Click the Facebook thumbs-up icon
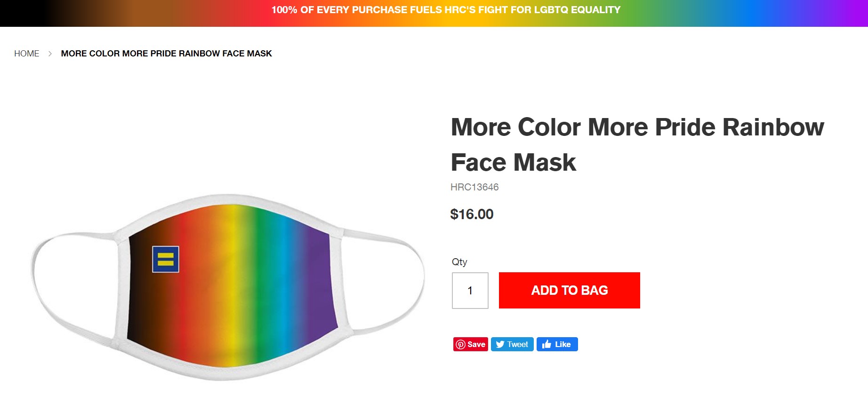Image resolution: width=868 pixels, height=403 pixels. (x=547, y=344)
